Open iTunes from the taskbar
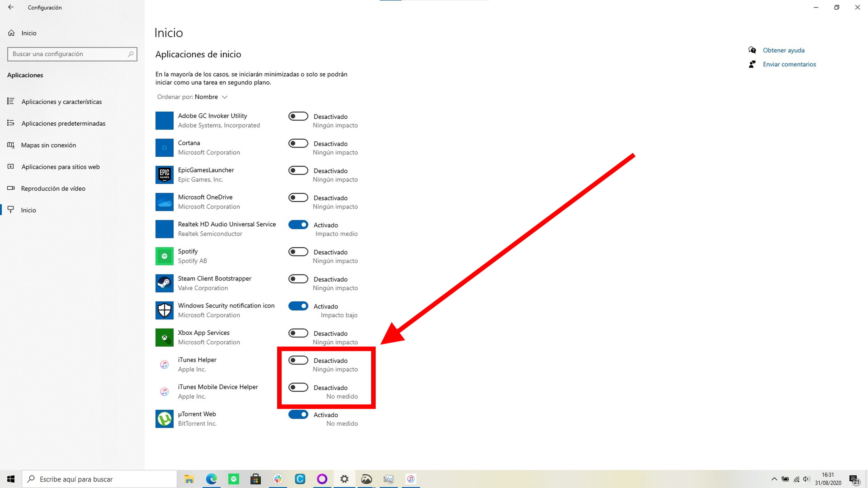Viewport: 868px width, 488px height. point(410,479)
